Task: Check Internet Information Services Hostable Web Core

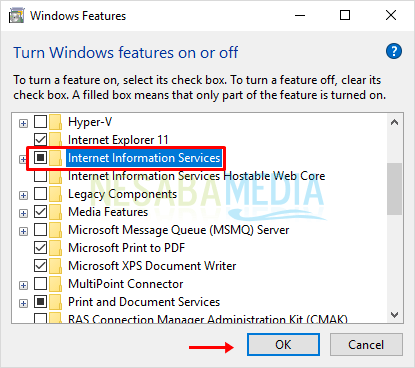Action: 41,176
